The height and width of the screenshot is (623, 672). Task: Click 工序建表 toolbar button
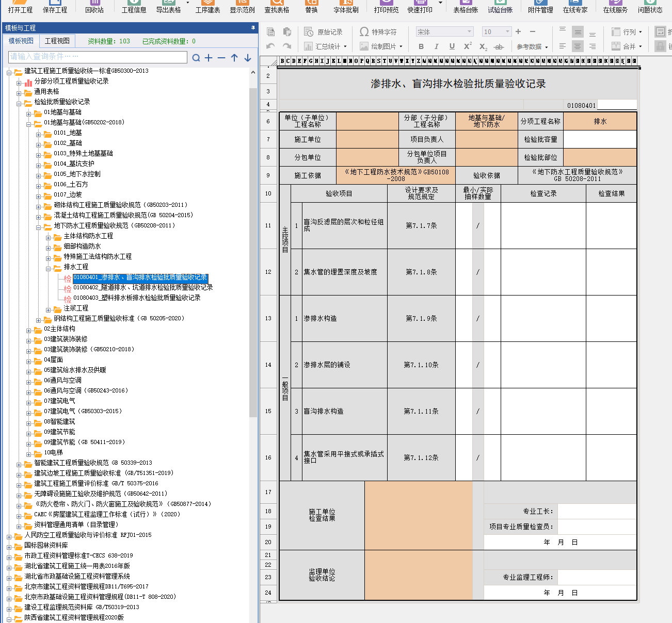tap(208, 7)
